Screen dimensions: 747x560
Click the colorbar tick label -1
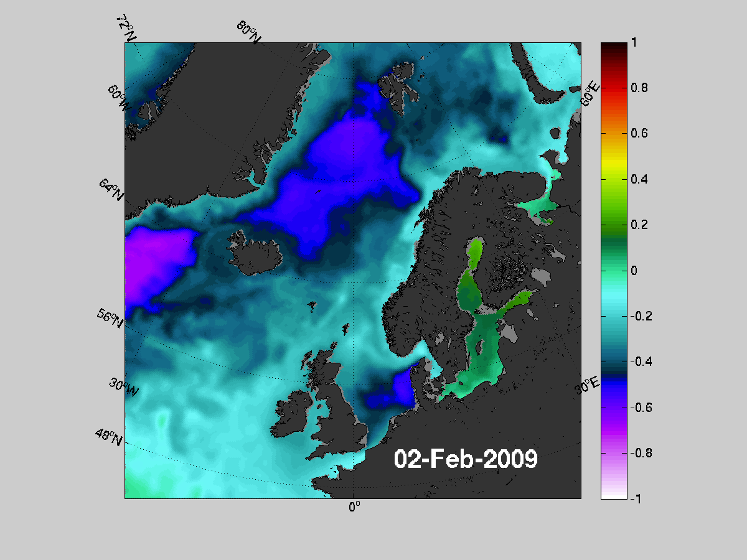[x=635, y=498]
